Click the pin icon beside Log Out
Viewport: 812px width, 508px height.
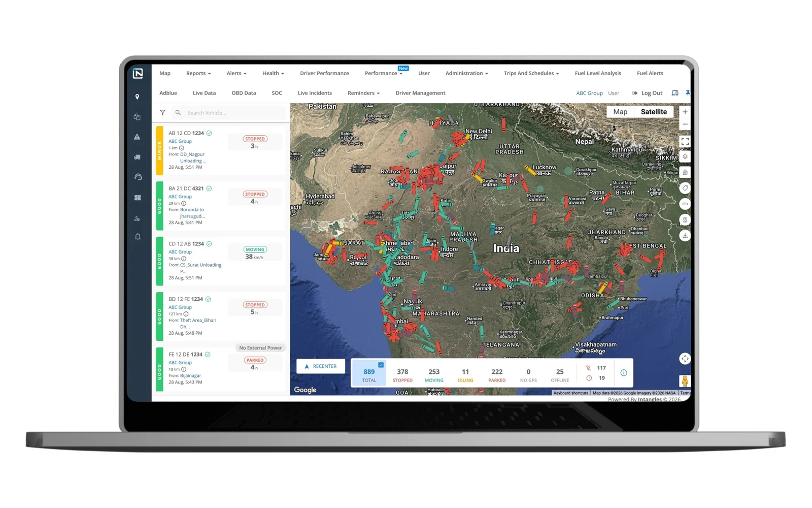click(x=688, y=93)
